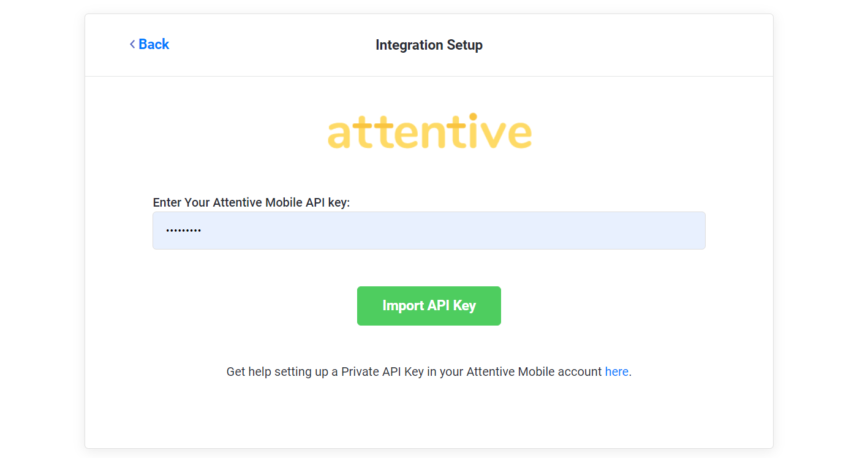Viewport: 868px width, 458px height.
Task: Click the attentive logo
Action: (x=429, y=131)
